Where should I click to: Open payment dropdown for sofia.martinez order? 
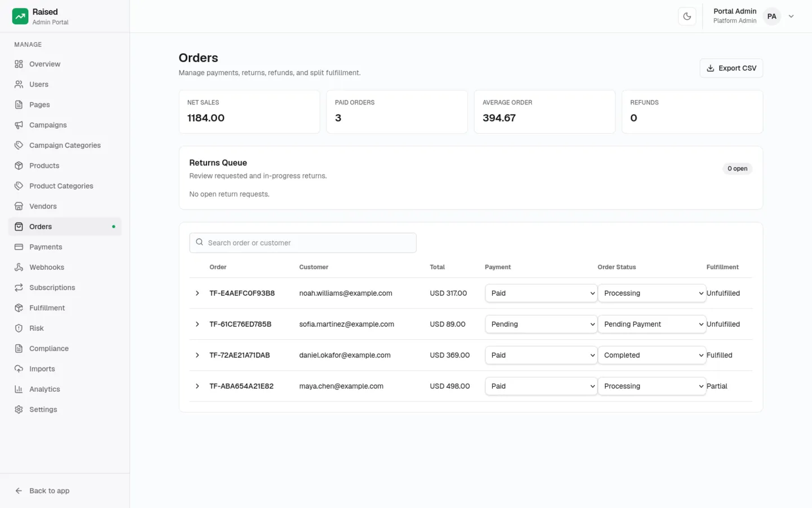tap(541, 324)
